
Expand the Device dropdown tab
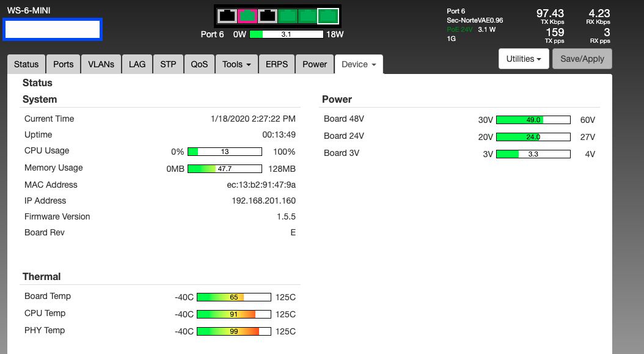(359, 64)
